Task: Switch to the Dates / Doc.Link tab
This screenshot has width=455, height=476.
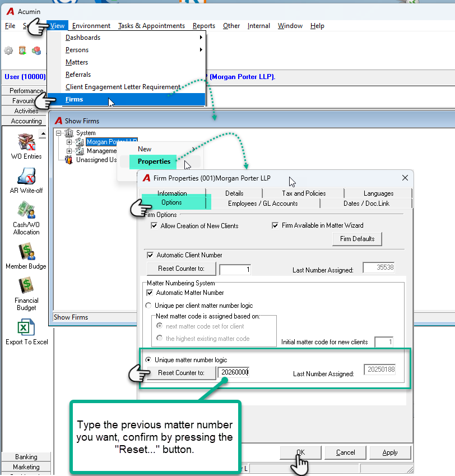Action: point(366,204)
